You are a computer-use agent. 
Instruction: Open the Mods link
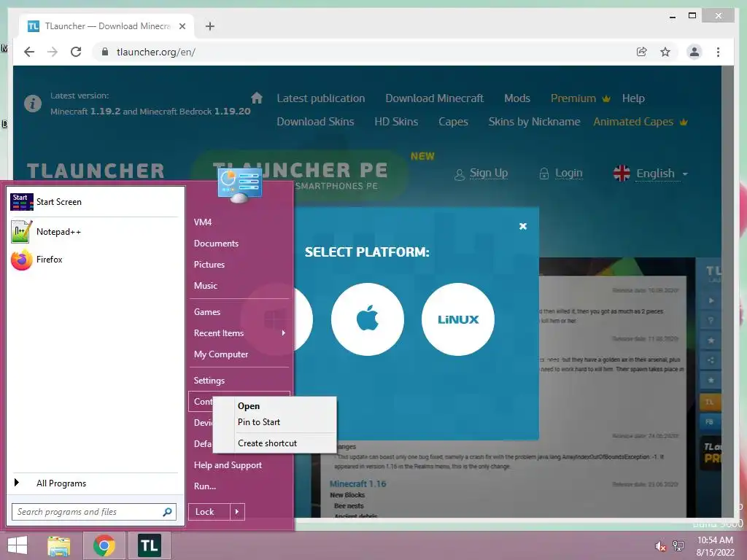517,98
